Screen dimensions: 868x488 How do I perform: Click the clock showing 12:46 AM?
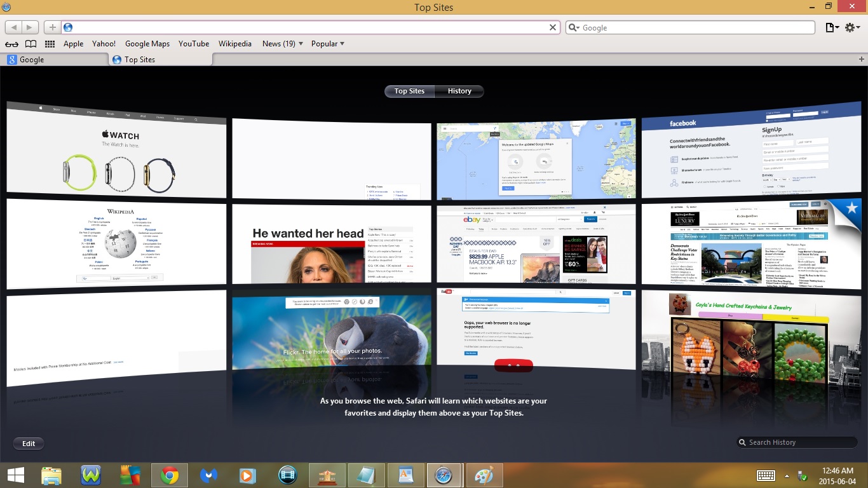tap(837, 471)
